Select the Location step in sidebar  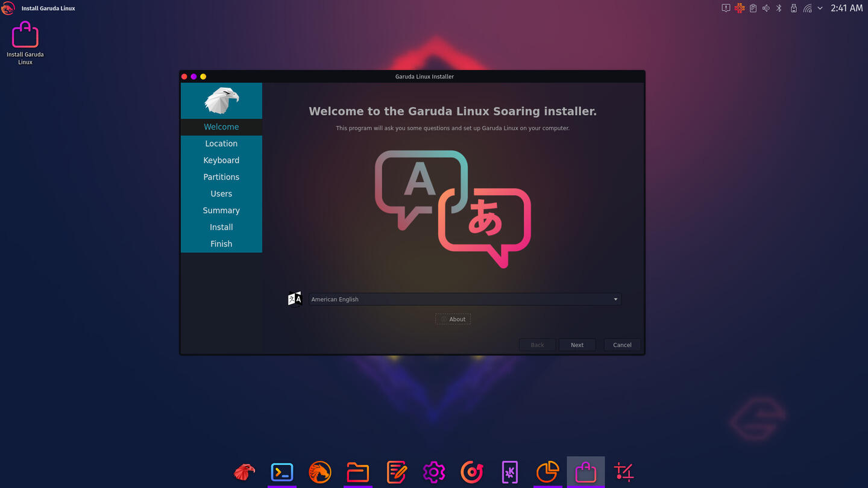[221, 143]
